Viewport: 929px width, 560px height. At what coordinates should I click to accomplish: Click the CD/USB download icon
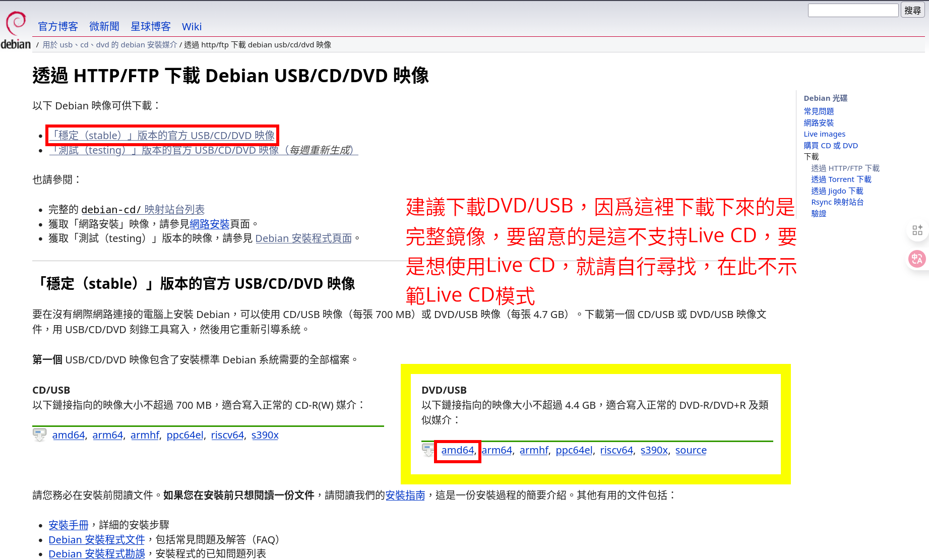coord(39,434)
